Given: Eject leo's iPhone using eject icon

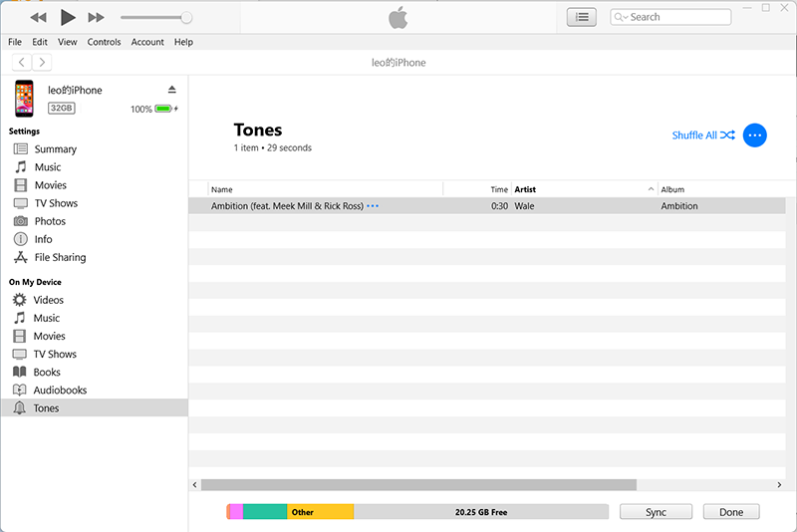Looking at the screenshot, I should tap(172, 90).
